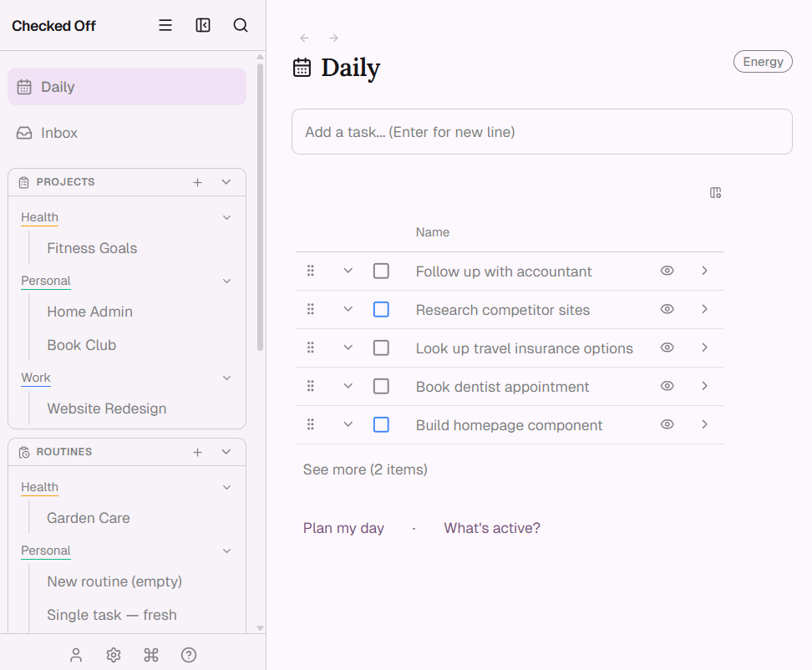Open the help question mark icon

pyautogui.click(x=189, y=655)
